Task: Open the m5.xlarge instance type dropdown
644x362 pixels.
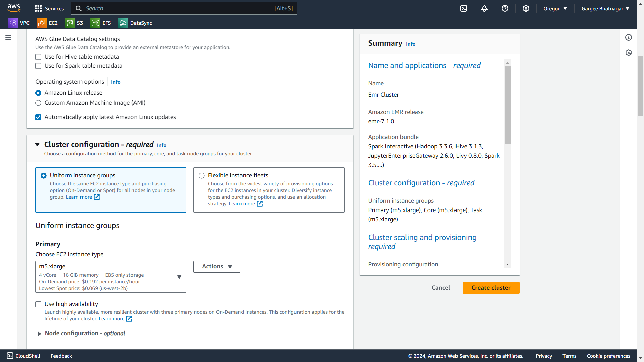Action: click(x=111, y=277)
